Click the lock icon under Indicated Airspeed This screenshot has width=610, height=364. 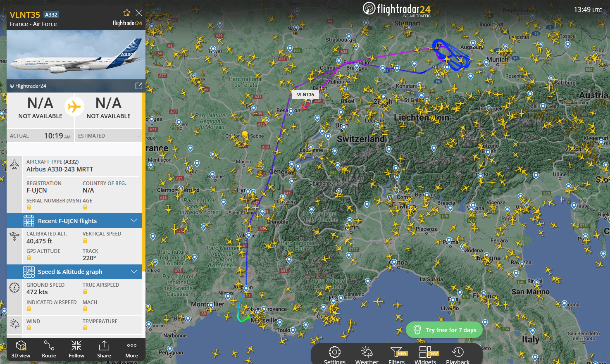click(x=29, y=309)
